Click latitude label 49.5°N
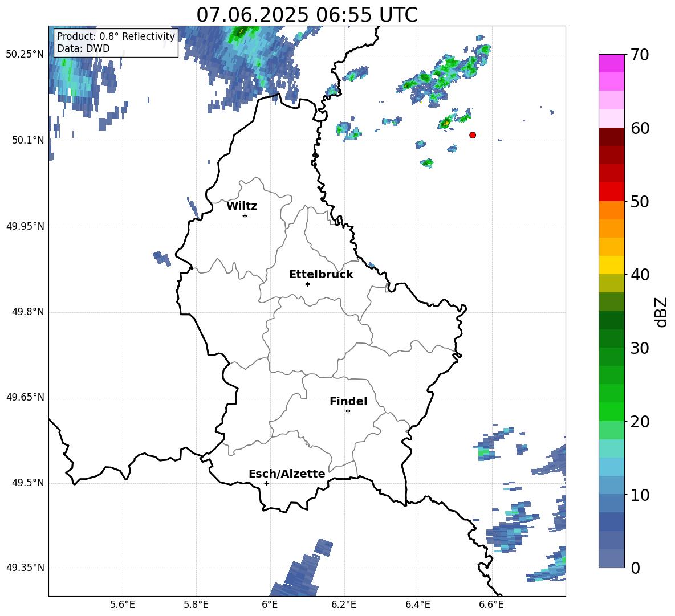This screenshot has width=675, height=616. pyautogui.click(x=28, y=483)
